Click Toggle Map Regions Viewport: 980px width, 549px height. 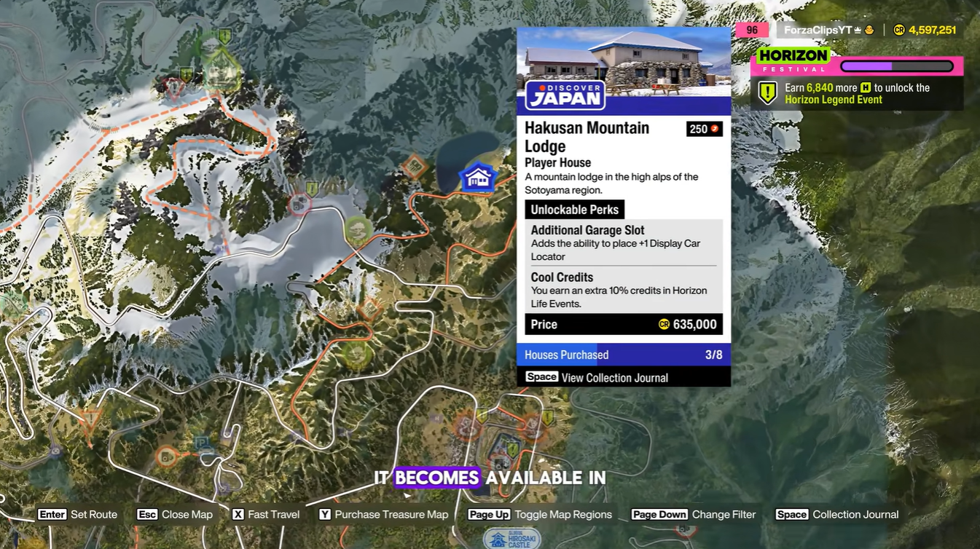click(x=540, y=514)
